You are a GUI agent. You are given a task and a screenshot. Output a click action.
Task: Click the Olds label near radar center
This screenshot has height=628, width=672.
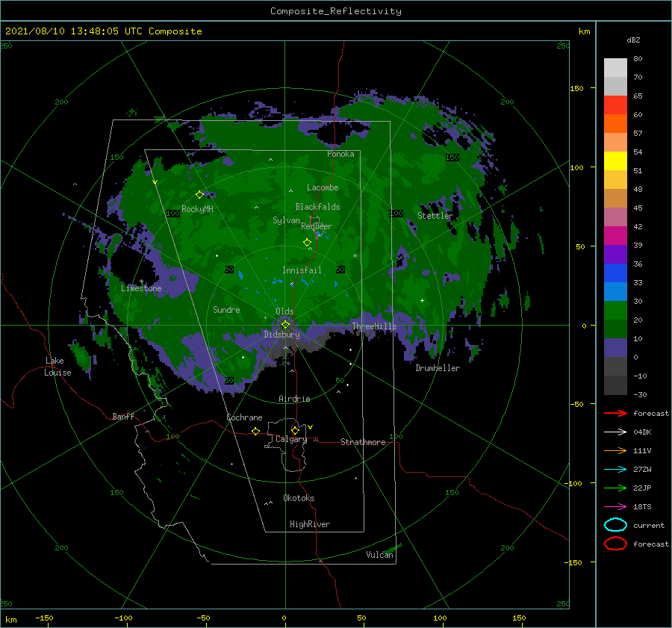tap(284, 311)
